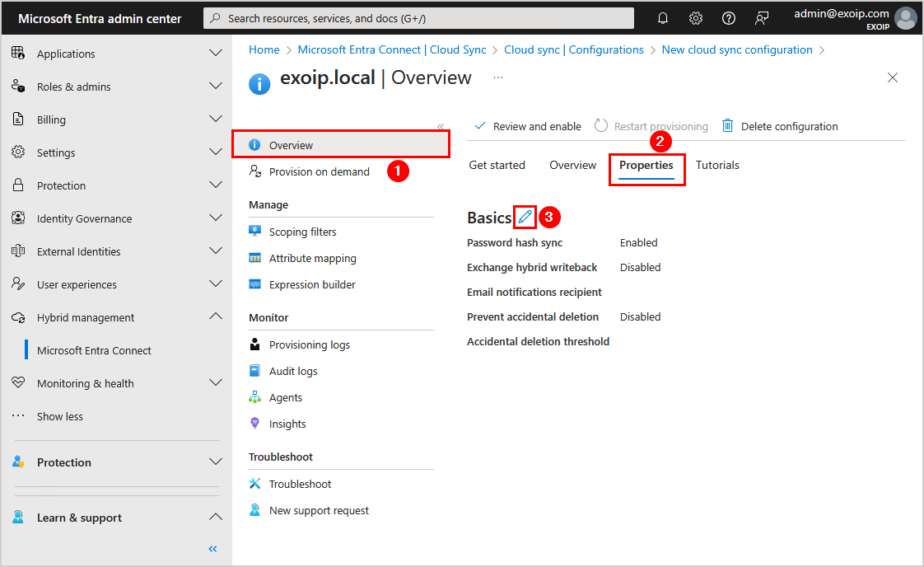Open Provision on demand
Image resolution: width=924 pixels, height=567 pixels.
click(x=319, y=171)
